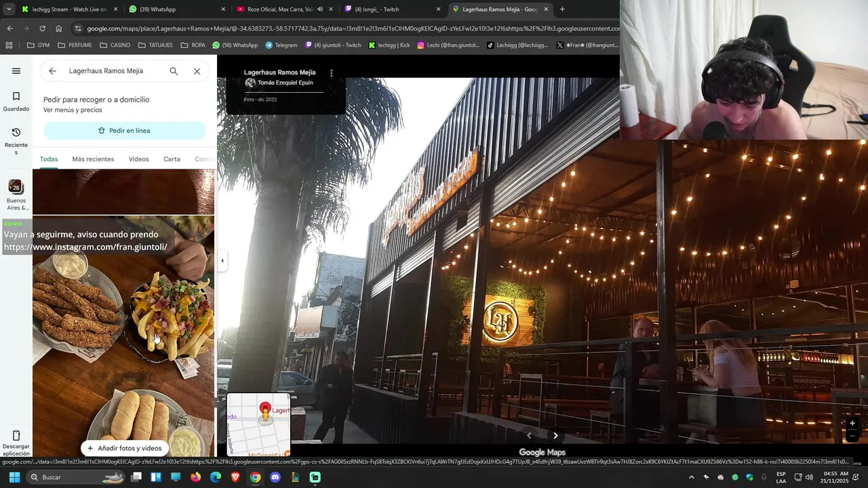Go to browser home page

coord(58,28)
